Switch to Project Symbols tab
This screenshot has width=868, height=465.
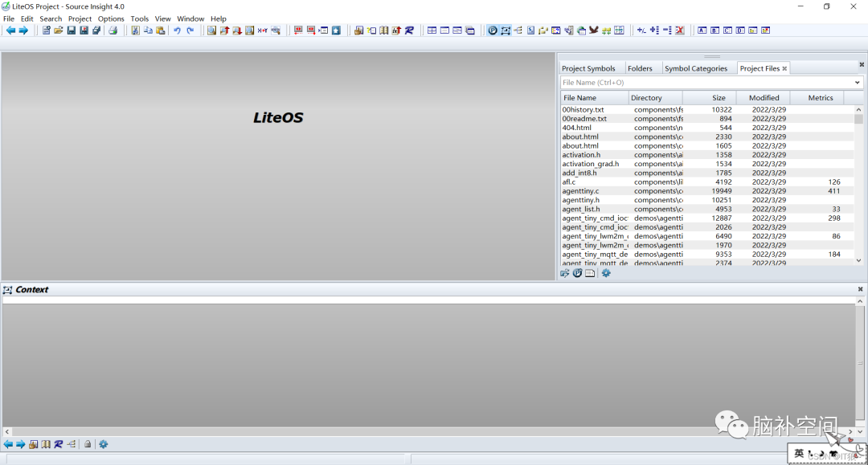pyautogui.click(x=588, y=68)
